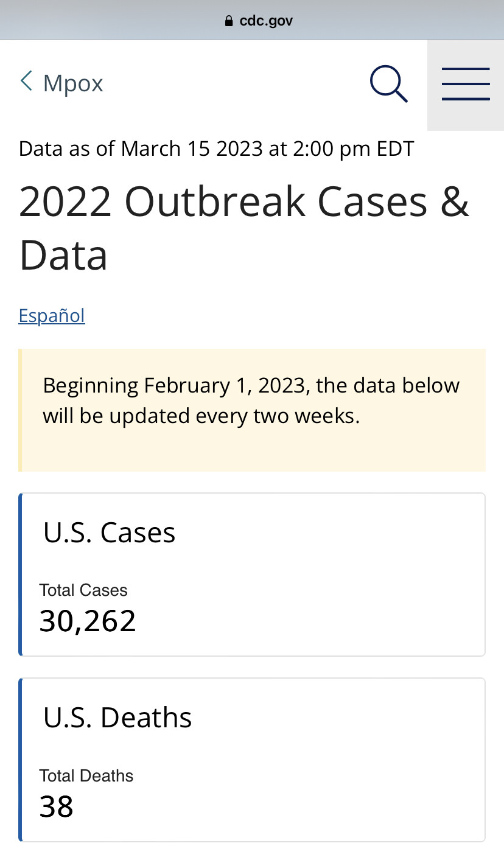Open the hamburger menu
Screen dimensions: 504x860
coord(466,85)
